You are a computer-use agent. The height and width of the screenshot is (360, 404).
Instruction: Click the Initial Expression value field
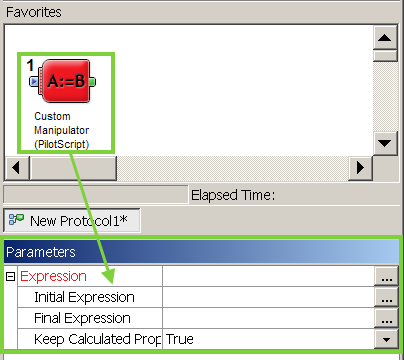(x=268, y=297)
